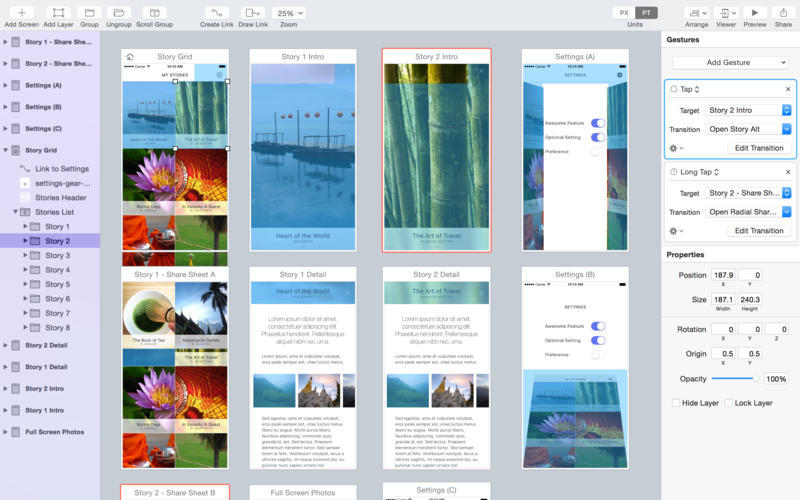Open the 25% zoom dropdown
The height and width of the screenshot is (500, 800).
288,13
